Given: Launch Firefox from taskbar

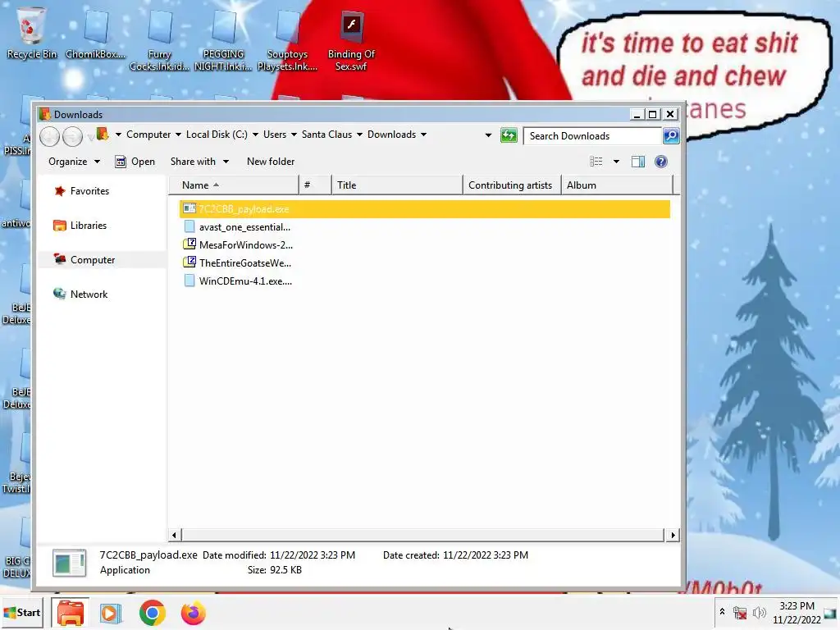Looking at the screenshot, I should [194, 614].
